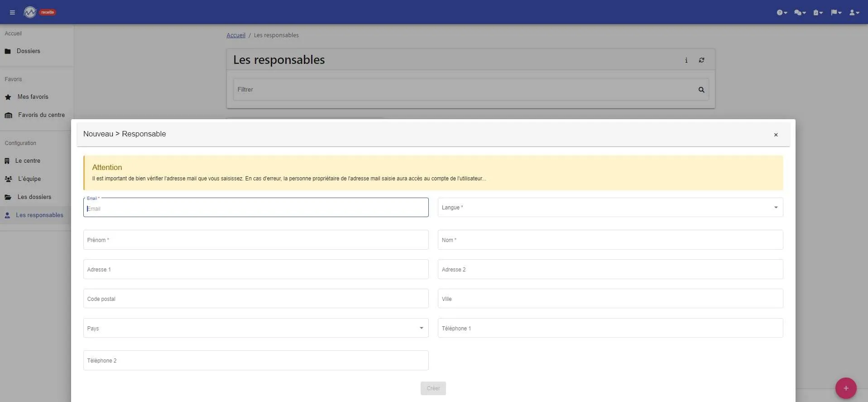Focus the Adresse 2 field
The width and height of the screenshot is (868, 402).
pos(610,269)
